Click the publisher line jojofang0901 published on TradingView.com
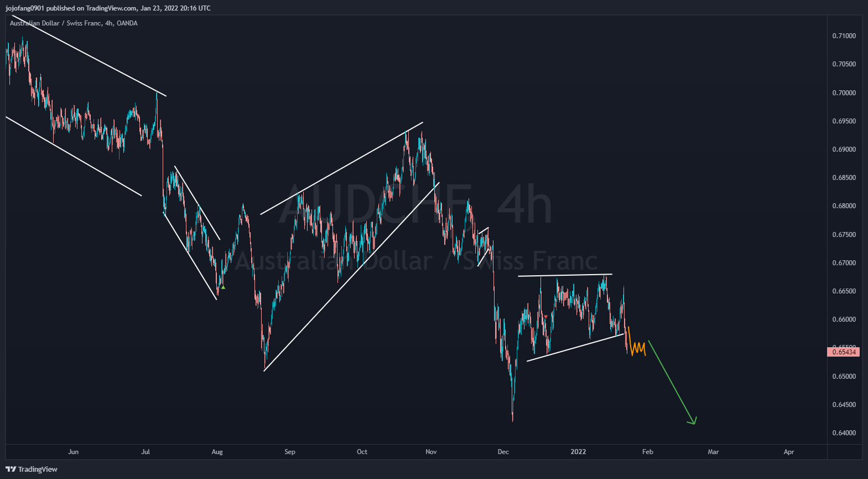The height and width of the screenshot is (479, 868). point(71,8)
